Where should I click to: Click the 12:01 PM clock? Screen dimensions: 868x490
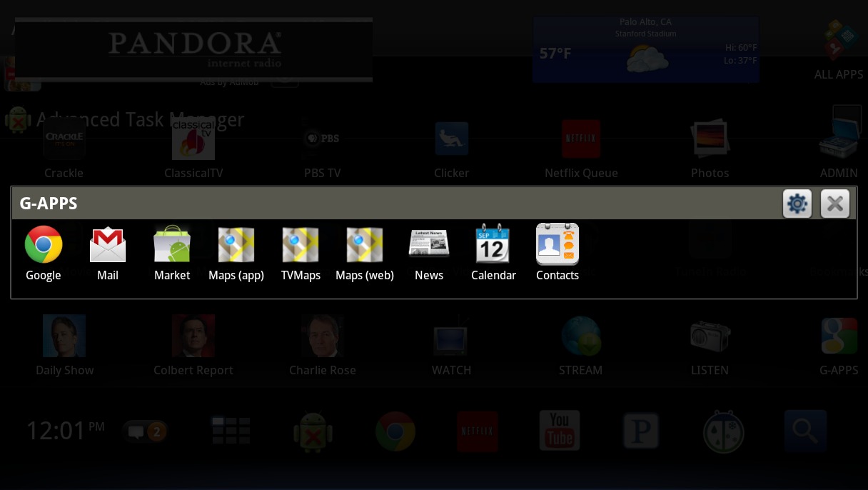(66, 431)
